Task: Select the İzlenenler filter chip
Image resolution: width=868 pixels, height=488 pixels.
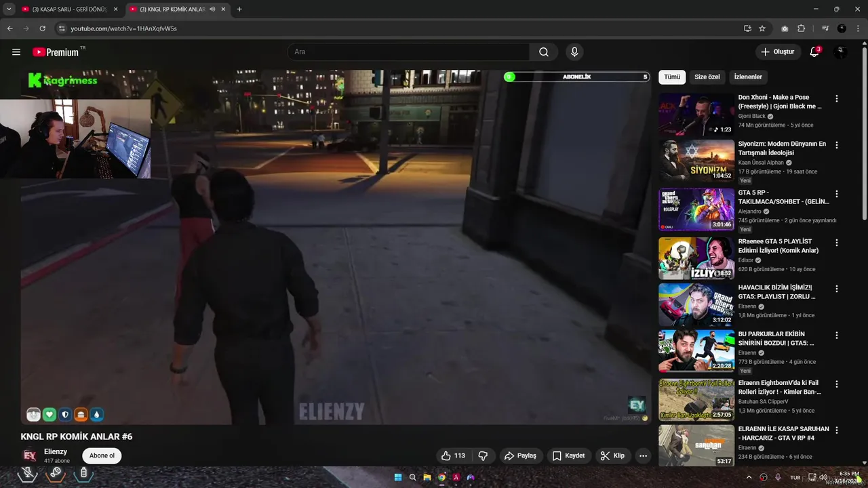Action: (x=748, y=77)
